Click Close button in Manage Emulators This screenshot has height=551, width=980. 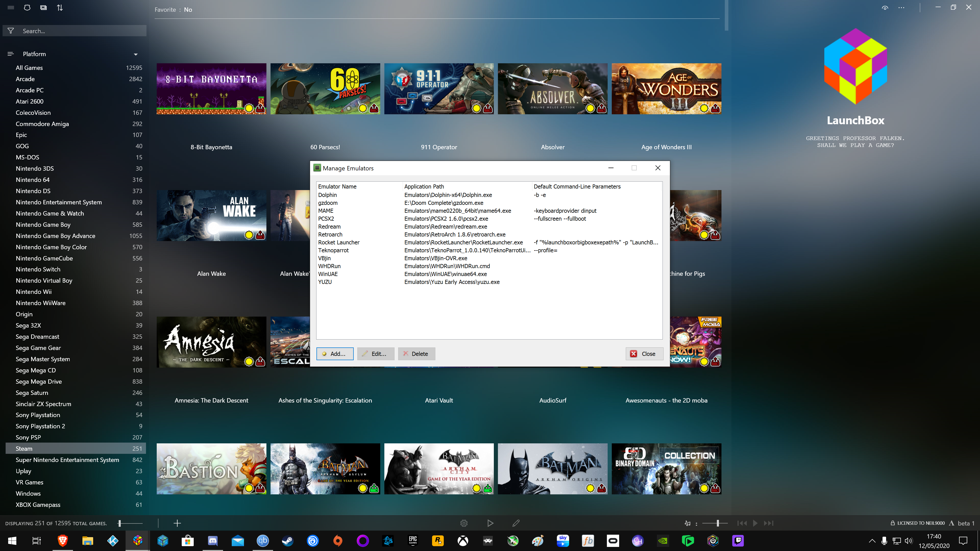pos(644,354)
